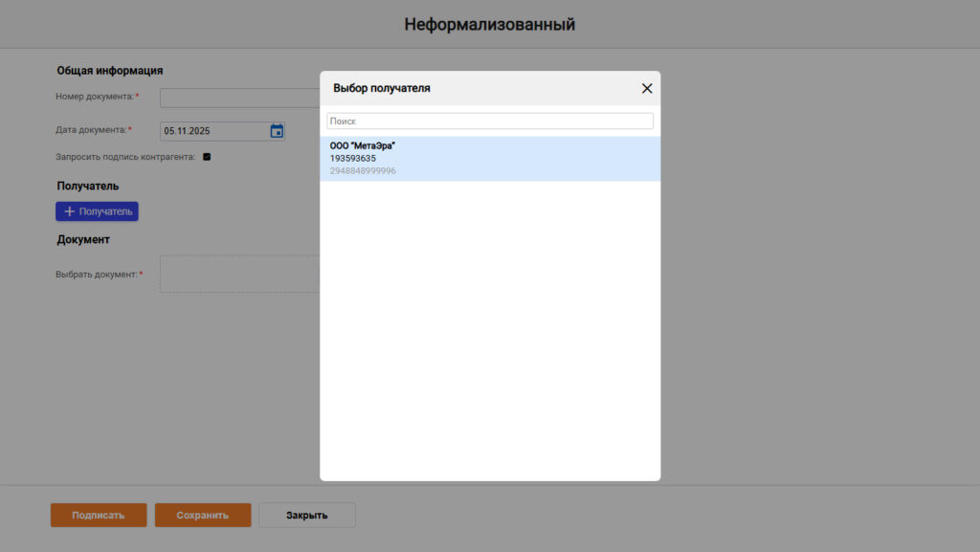Click the Запросить подпись контрагента label
Viewport: 980px width, 552px height.
[125, 157]
